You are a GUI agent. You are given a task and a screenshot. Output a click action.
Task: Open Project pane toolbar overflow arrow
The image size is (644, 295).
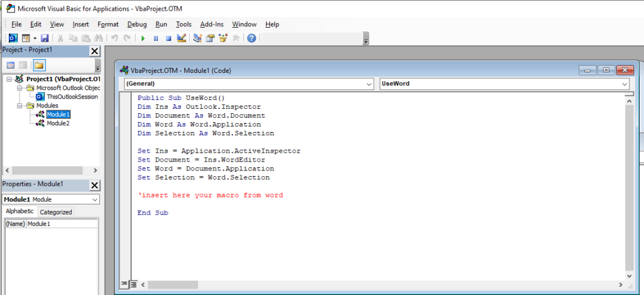(97, 67)
